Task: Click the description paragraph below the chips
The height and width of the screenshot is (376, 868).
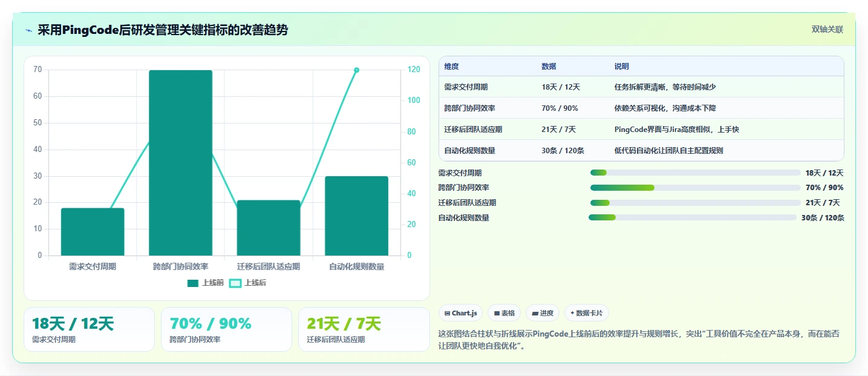Action: [639, 340]
